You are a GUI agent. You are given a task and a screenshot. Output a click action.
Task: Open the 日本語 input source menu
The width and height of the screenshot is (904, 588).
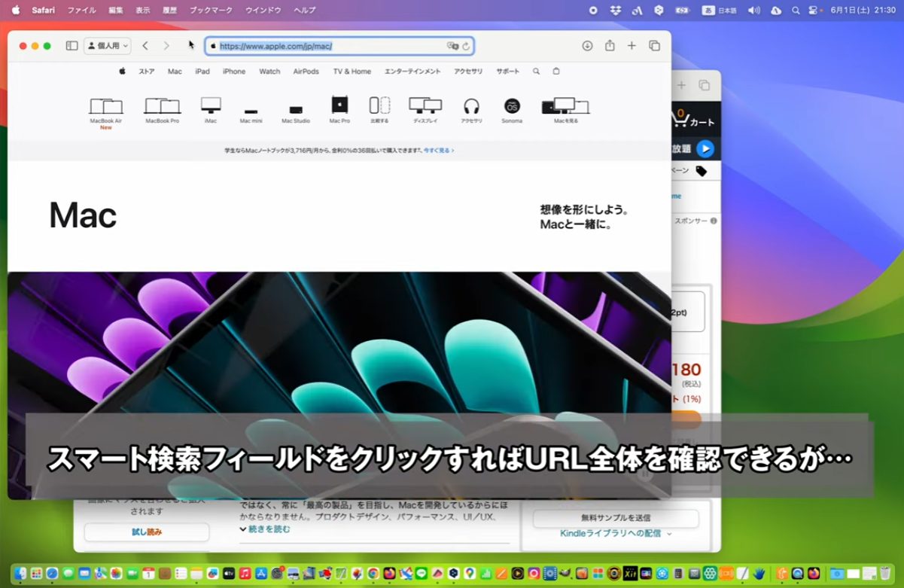719,11
